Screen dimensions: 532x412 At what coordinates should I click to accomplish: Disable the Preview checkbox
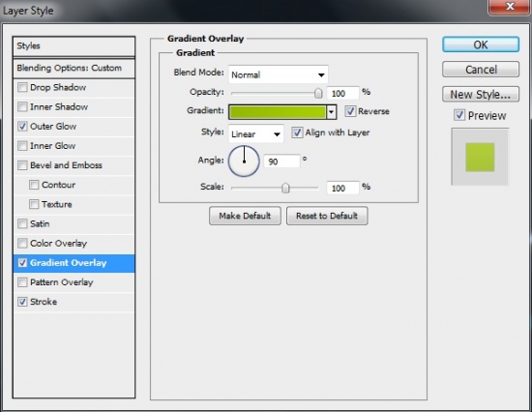click(459, 115)
